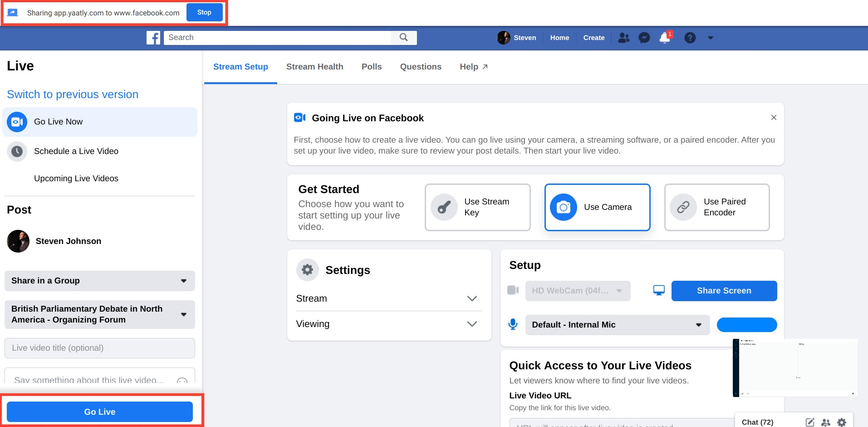This screenshot has width=868, height=427.
Task: Choose Use Paired Encoder option
Action: 717,207
